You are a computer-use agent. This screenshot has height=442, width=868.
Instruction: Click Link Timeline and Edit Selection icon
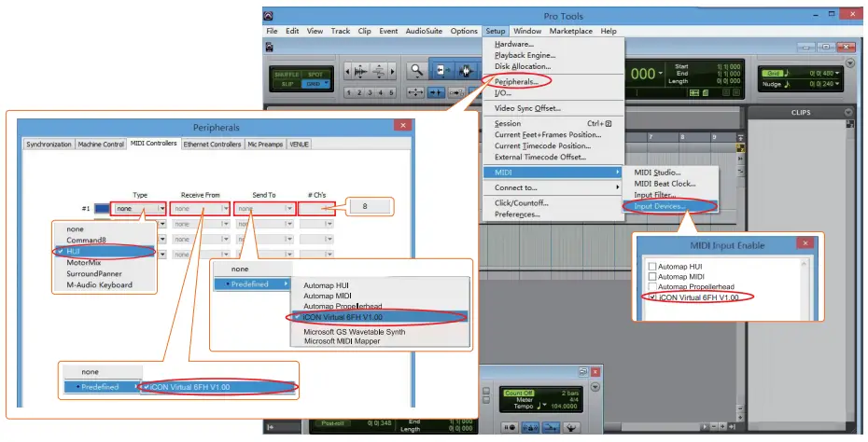(456, 92)
